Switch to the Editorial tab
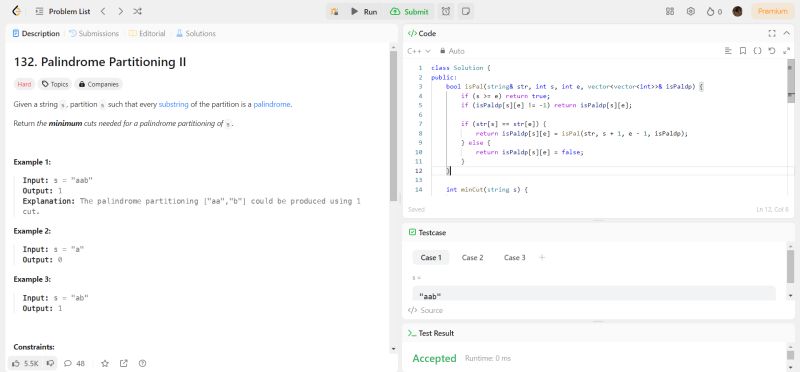This screenshot has width=800, height=372. click(147, 33)
